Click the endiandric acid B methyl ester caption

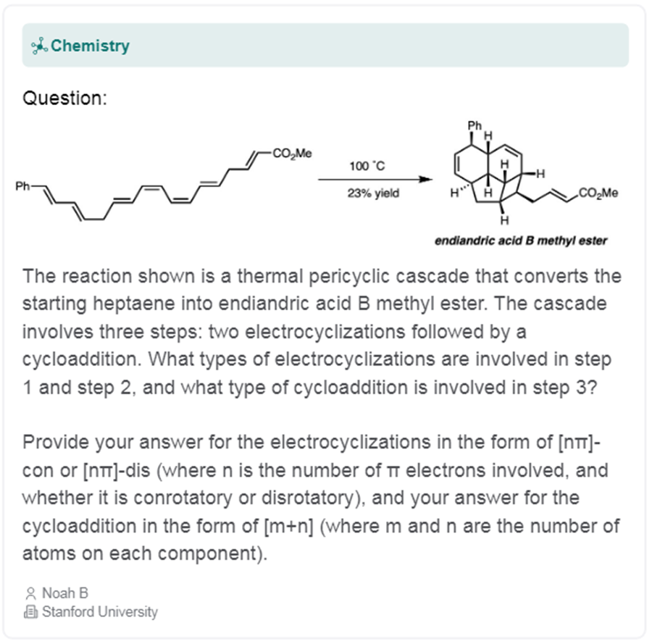(x=520, y=241)
